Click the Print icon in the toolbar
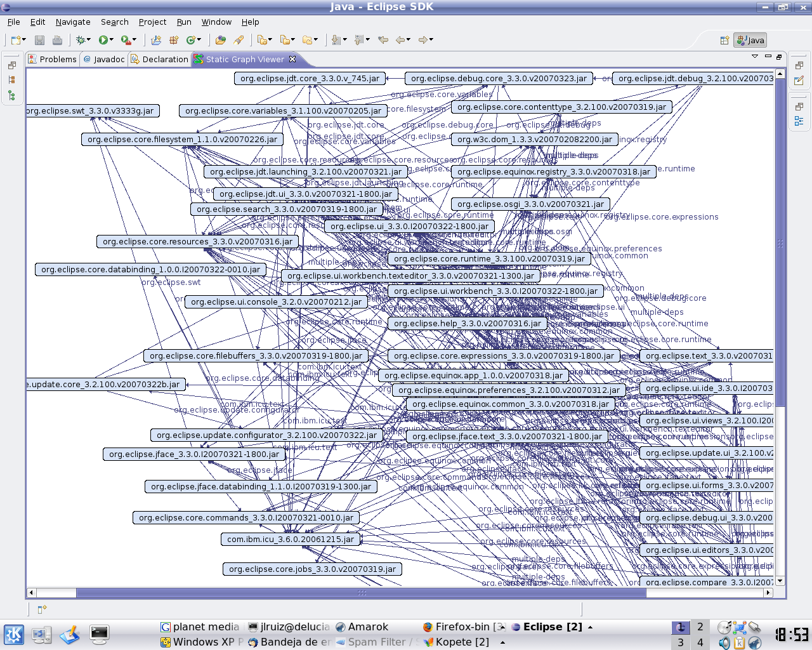 [57, 40]
